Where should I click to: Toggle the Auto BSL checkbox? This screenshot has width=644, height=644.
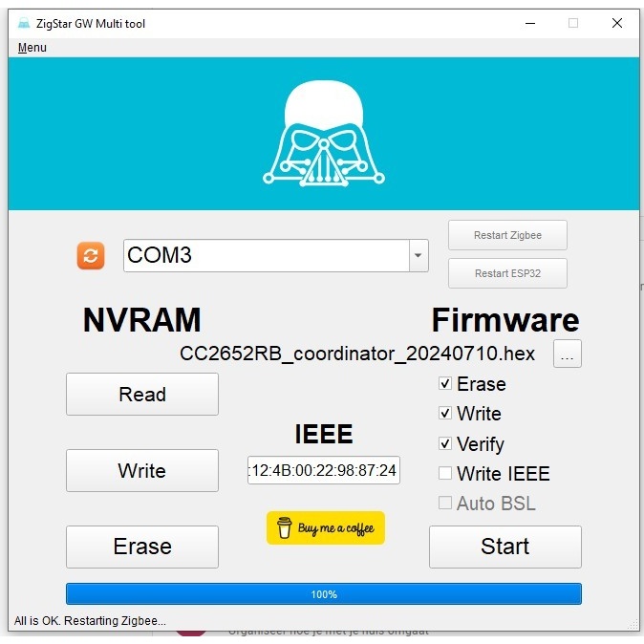[445, 504]
